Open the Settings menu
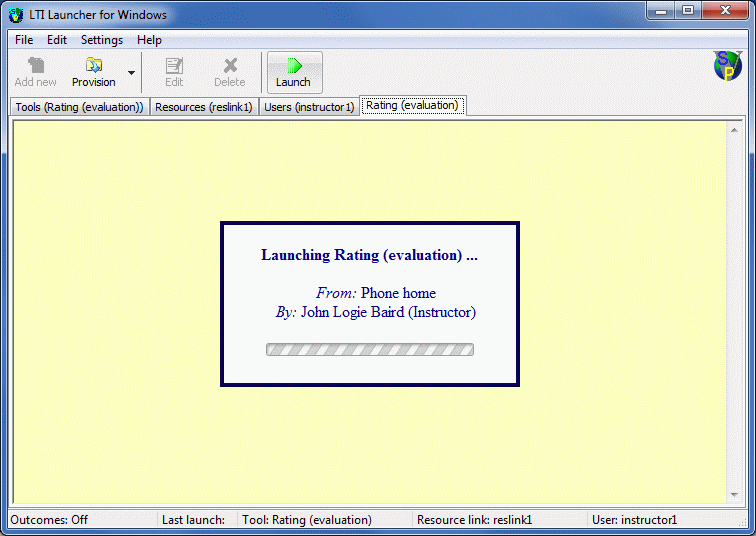 (x=102, y=40)
